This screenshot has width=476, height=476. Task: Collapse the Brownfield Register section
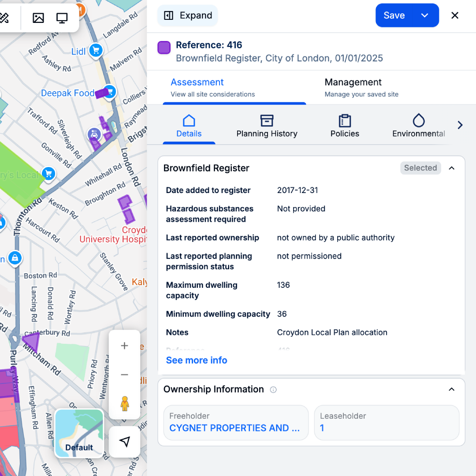[451, 168]
